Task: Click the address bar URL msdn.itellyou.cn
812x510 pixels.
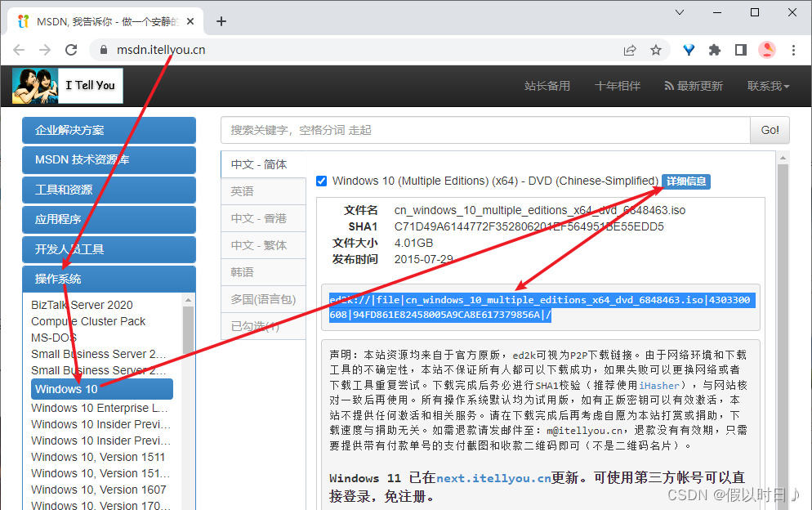Action: (x=161, y=50)
